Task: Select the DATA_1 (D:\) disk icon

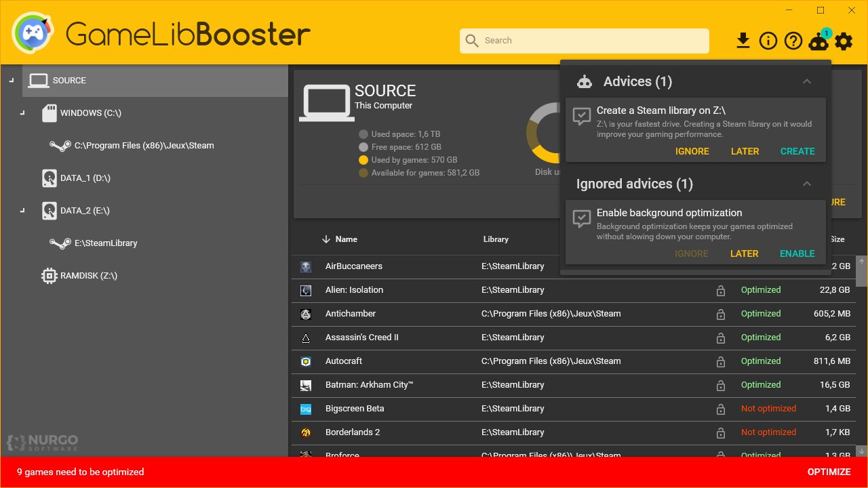Action: pos(49,178)
